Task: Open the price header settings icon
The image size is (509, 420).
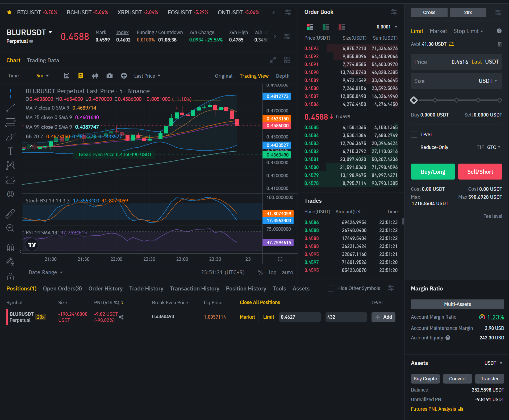Action: [x=287, y=36]
